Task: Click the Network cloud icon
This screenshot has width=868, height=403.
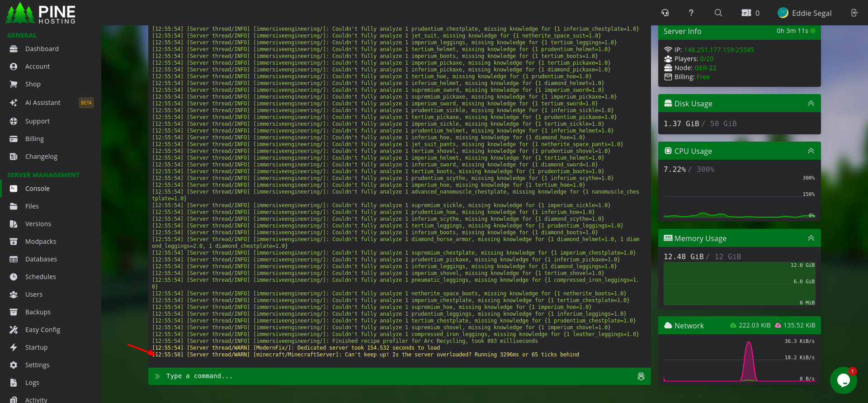Action: 668,326
